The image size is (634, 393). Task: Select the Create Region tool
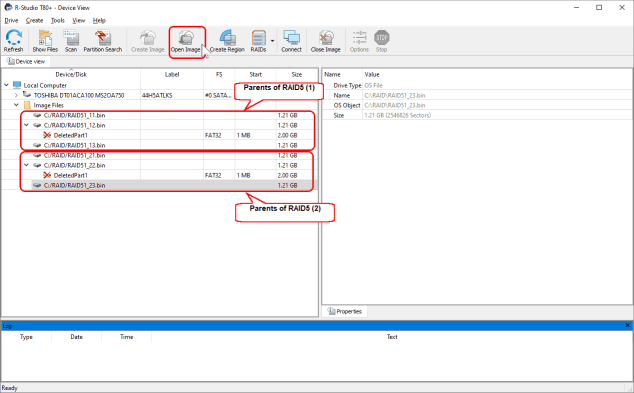[227, 41]
